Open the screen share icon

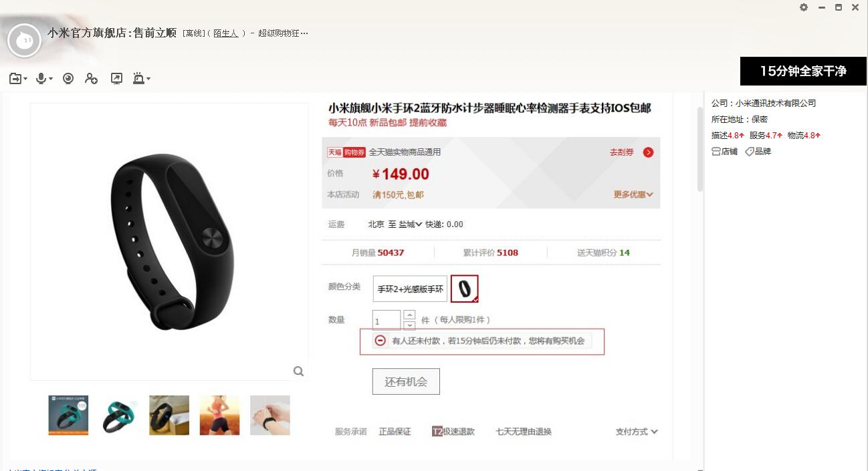coord(116,79)
